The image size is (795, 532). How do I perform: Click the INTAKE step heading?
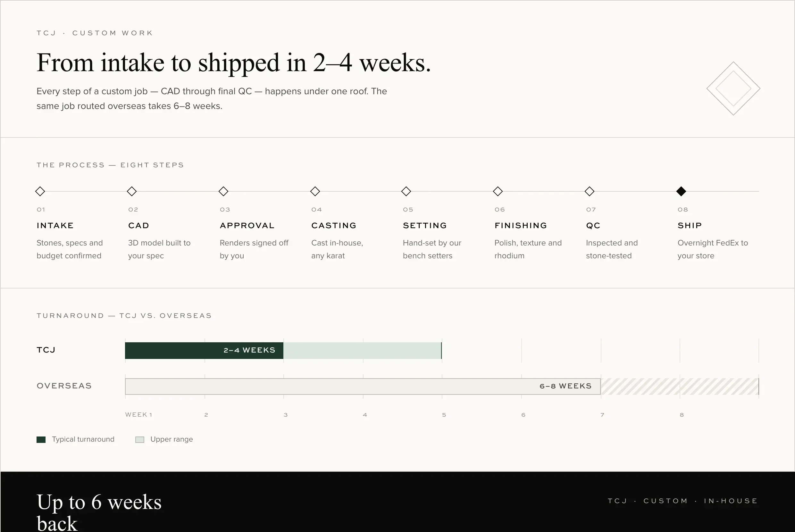tap(55, 226)
